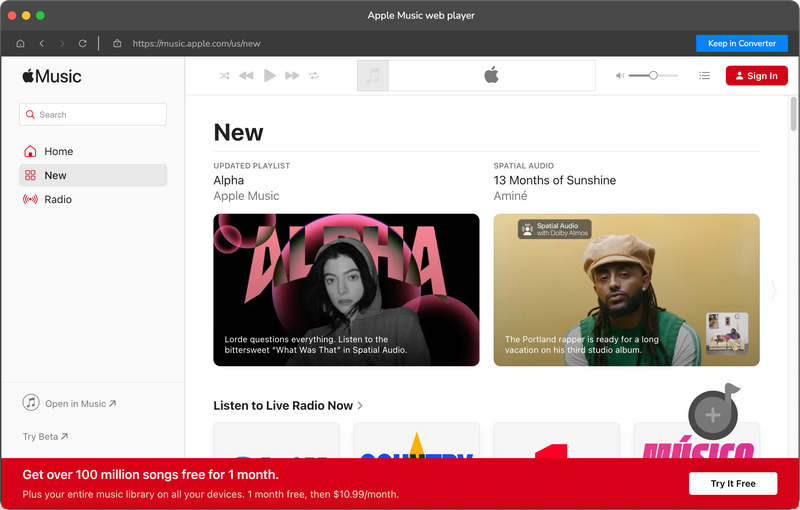Click the vertical page scrollbar
This screenshot has width=800, height=510.
coord(793,114)
